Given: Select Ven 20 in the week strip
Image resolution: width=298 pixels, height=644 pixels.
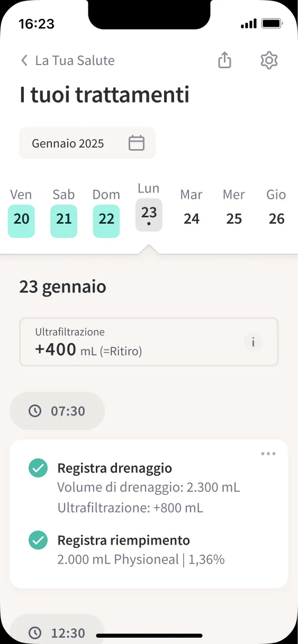Looking at the screenshot, I should click(x=21, y=213).
